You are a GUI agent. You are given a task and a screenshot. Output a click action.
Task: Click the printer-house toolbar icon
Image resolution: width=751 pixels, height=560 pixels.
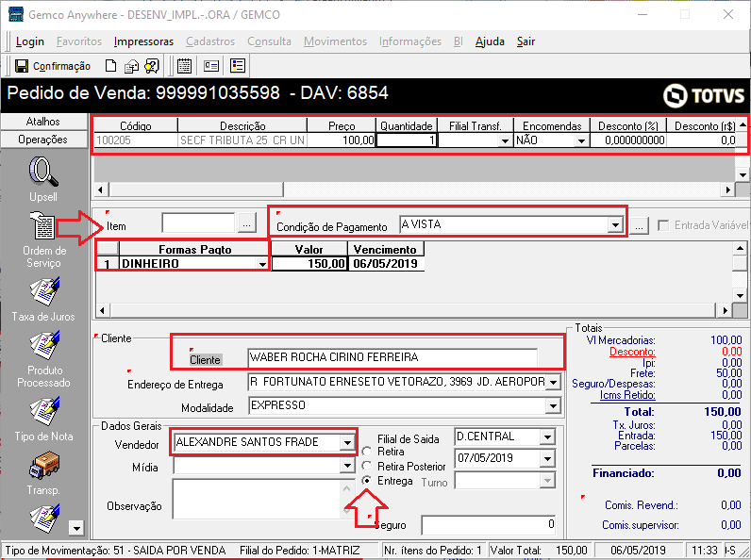pyautogui.click(x=131, y=66)
